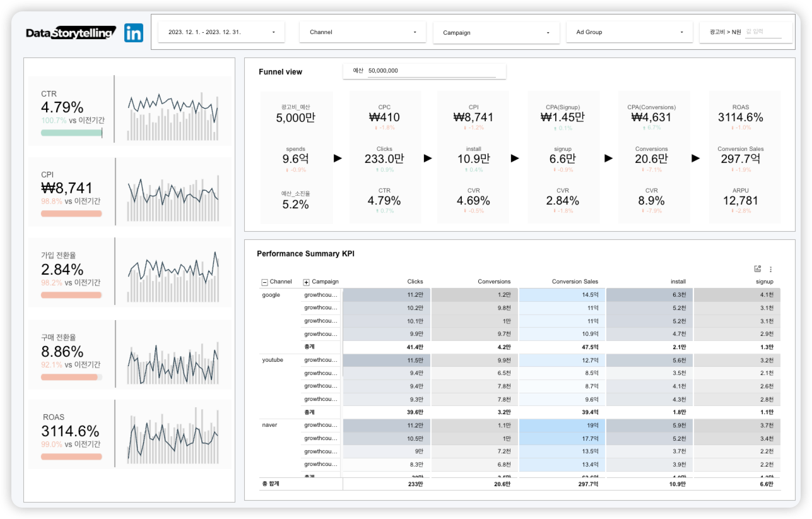Image resolution: width=812 pixels, height=519 pixels.
Task: Click the 17.7억 naver Conversion Sales cell
Action: [562, 438]
